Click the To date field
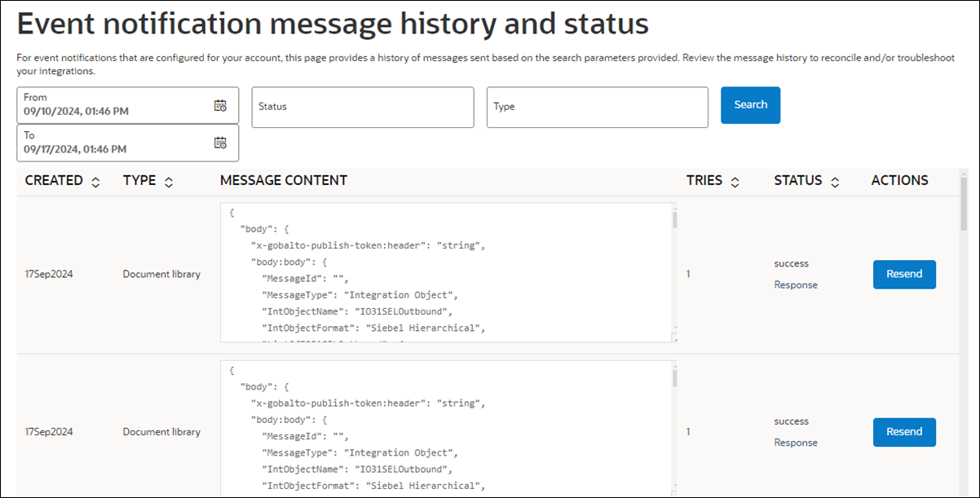The width and height of the screenshot is (980, 498). [128, 143]
